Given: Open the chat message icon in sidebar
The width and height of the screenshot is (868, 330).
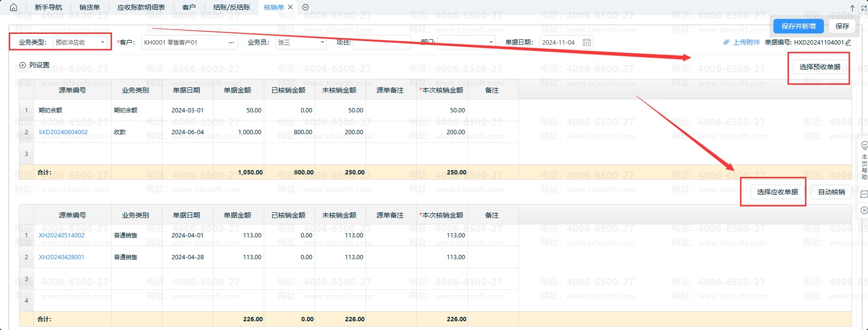Looking at the screenshot, I should pos(864,194).
